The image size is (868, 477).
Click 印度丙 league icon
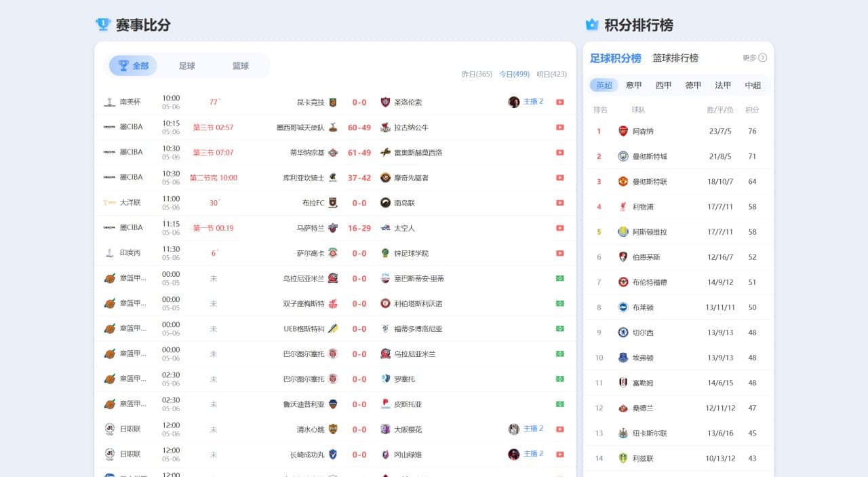click(108, 253)
